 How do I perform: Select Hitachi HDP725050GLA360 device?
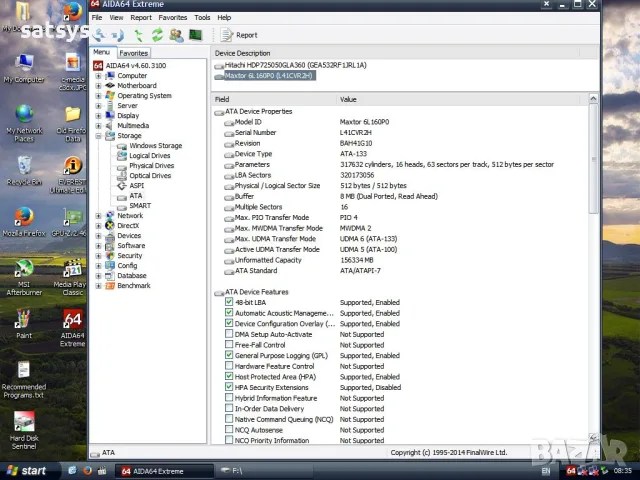(x=295, y=65)
